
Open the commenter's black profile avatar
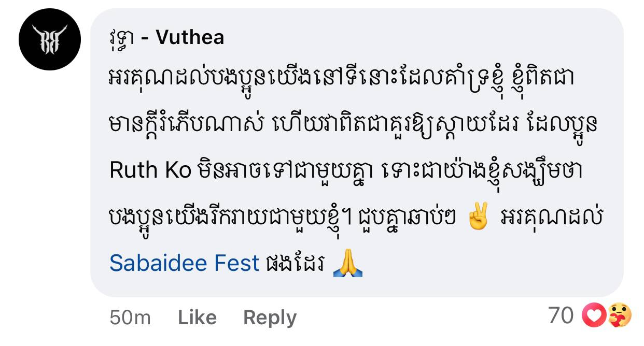[x=50, y=39]
